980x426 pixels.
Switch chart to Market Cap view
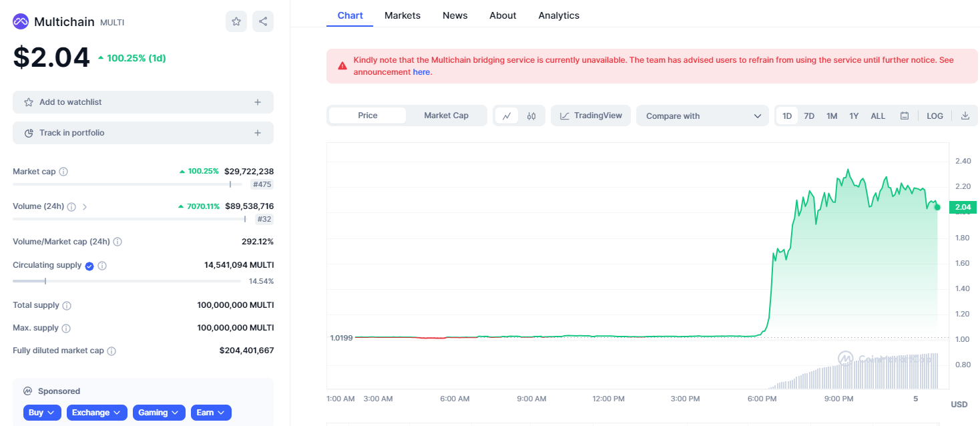pyautogui.click(x=446, y=116)
